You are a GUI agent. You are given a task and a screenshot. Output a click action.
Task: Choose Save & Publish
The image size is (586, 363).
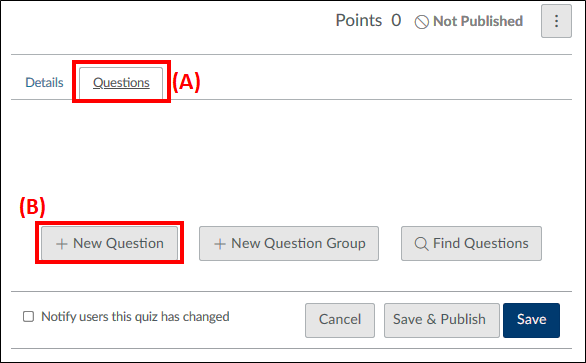pos(442,320)
